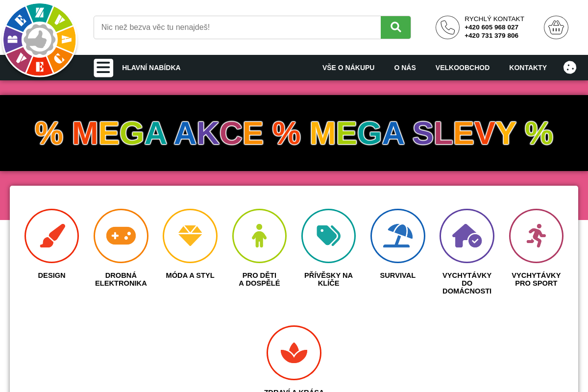Open the Velkoobchod link
The height and width of the screenshot is (392, 588).
(463, 68)
